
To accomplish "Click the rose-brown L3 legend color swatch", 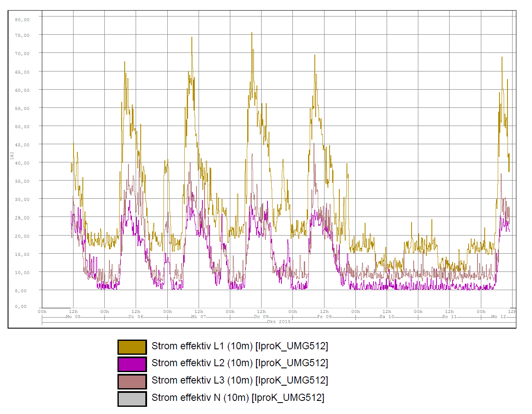I will [x=132, y=381].
